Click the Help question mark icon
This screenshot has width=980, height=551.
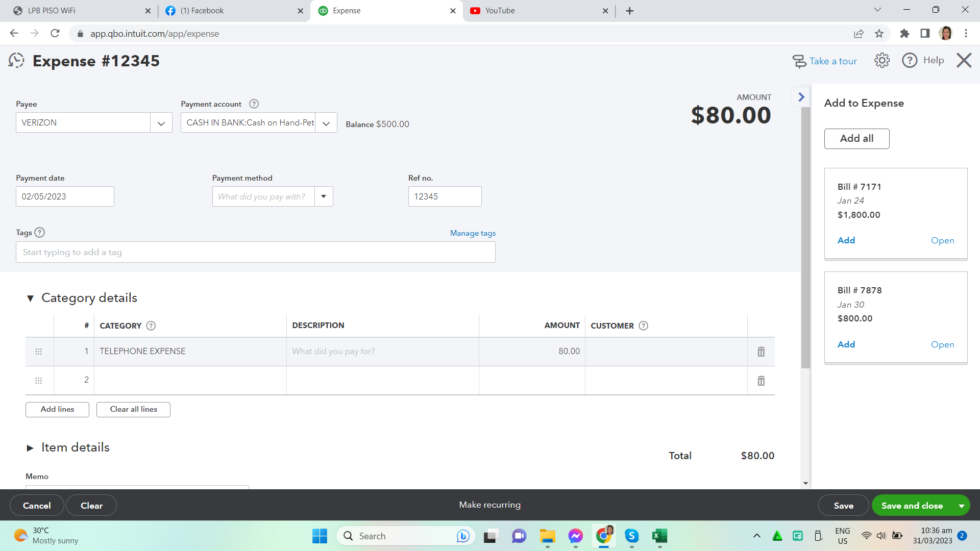[910, 61]
